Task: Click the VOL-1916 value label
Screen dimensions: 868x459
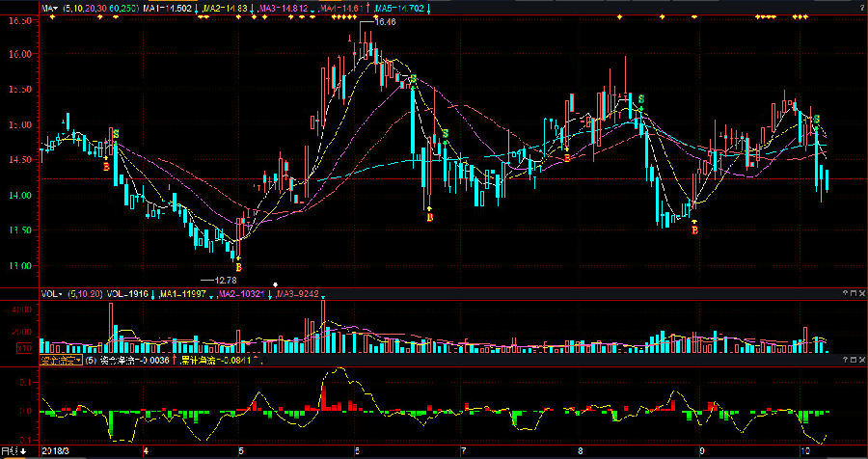Action: pyautogui.click(x=127, y=293)
